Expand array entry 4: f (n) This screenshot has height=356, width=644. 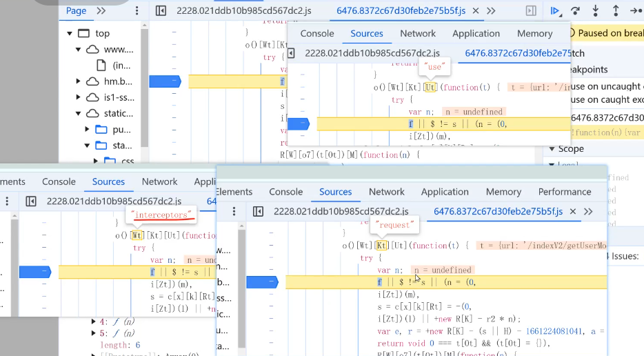click(x=94, y=322)
